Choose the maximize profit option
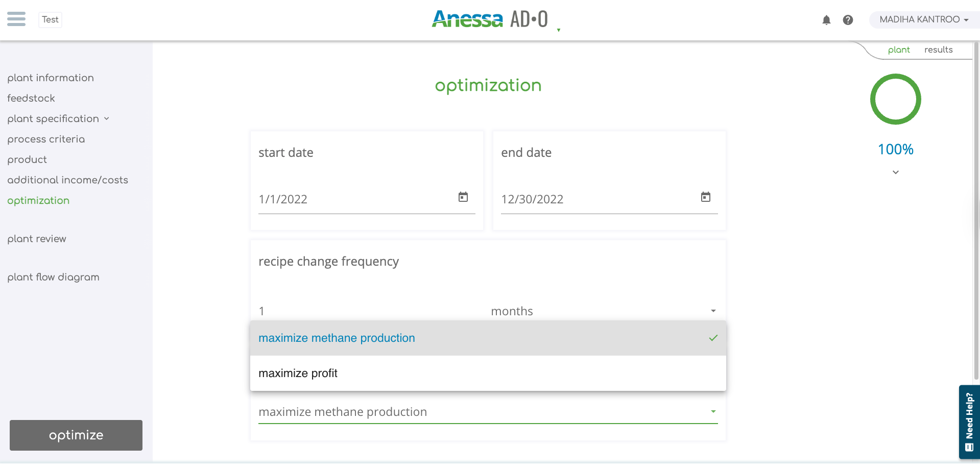The image size is (980, 467). (298, 373)
